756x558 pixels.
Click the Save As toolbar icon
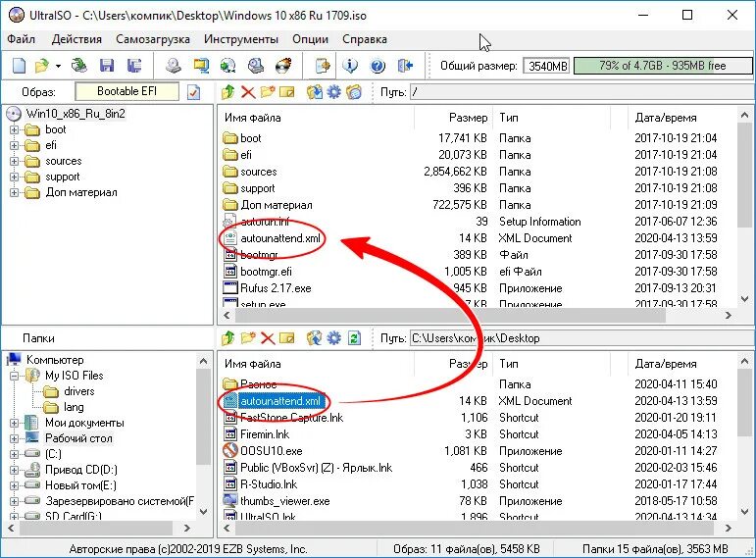click(133, 66)
